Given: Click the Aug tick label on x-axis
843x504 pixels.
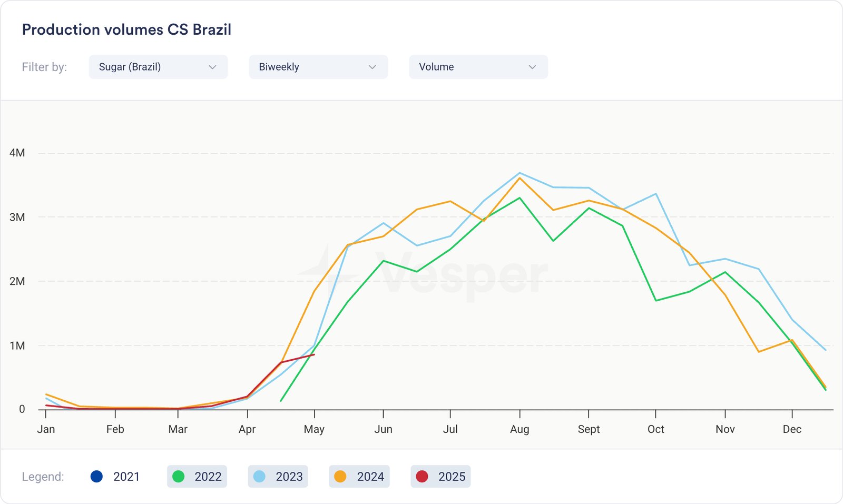Looking at the screenshot, I should pyautogui.click(x=519, y=429).
